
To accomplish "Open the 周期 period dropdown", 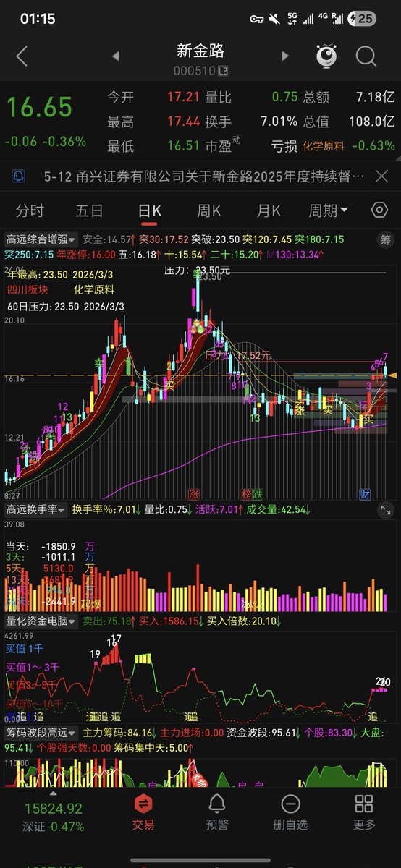I will point(329,210).
